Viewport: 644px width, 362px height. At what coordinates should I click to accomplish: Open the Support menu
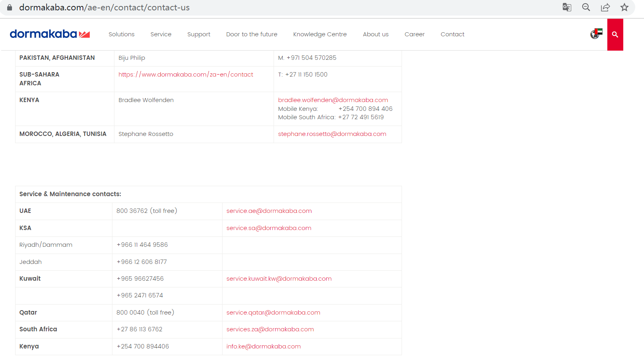coord(199,34)
